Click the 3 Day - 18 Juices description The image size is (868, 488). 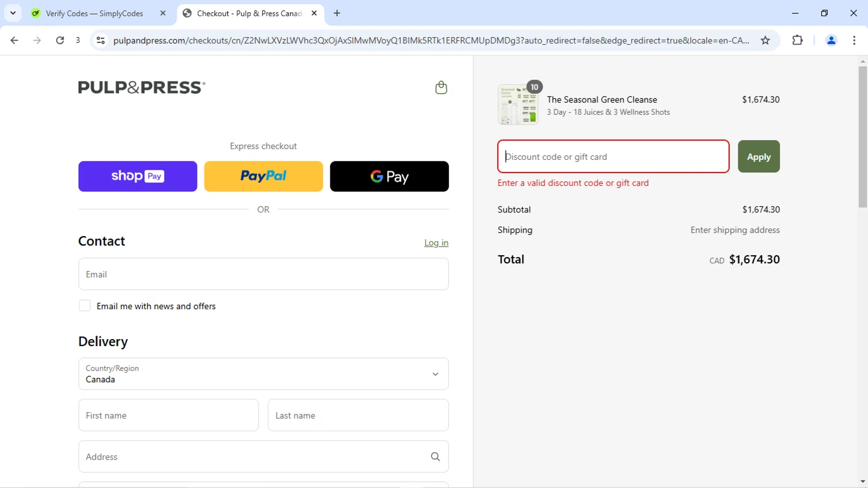(x=608, y=112)
